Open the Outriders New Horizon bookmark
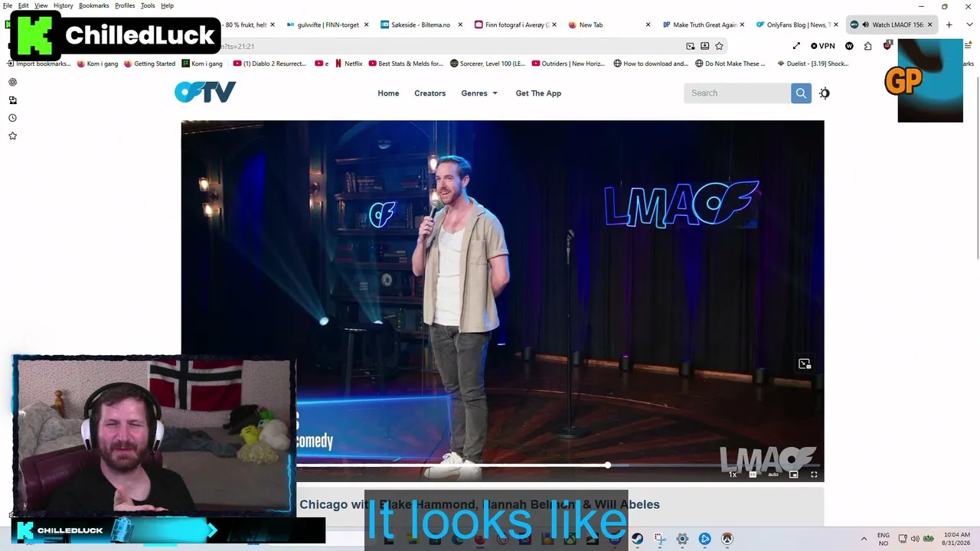 tap(570, 64)
